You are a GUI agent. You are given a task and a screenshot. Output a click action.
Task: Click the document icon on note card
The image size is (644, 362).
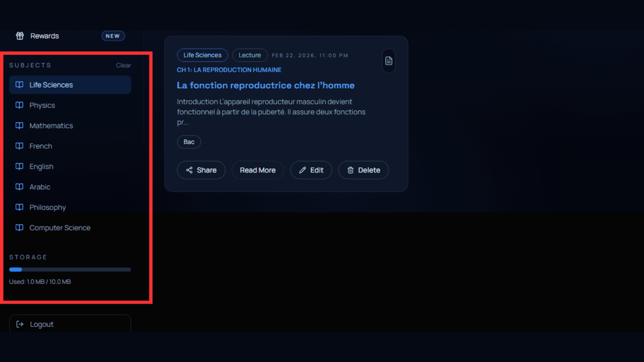[389, 61]
